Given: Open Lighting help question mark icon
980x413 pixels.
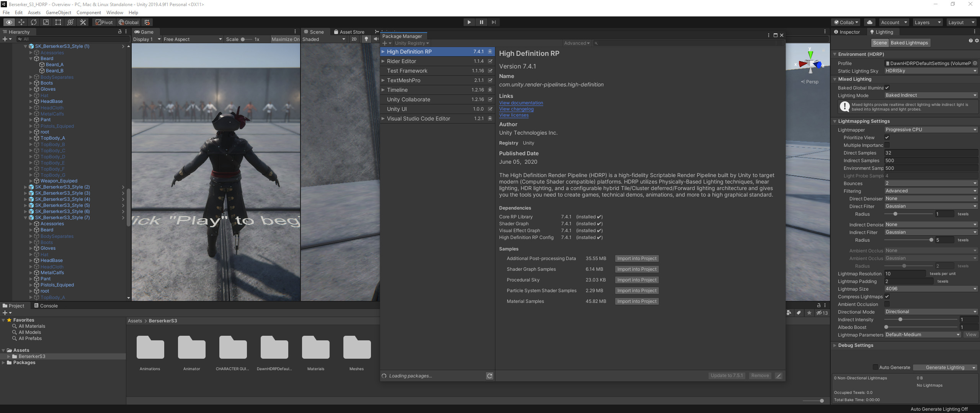Looking at the screenshot, I should 971,41.
